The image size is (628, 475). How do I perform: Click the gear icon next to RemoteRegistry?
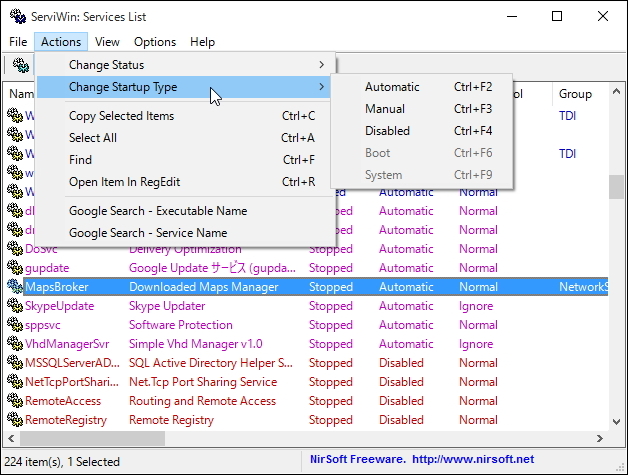(x=15, y=420)
